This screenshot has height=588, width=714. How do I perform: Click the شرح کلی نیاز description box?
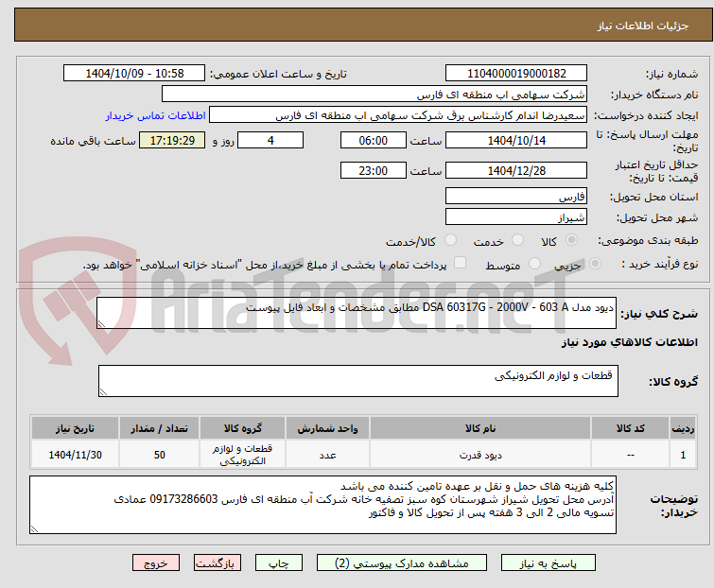pos(357,313)
